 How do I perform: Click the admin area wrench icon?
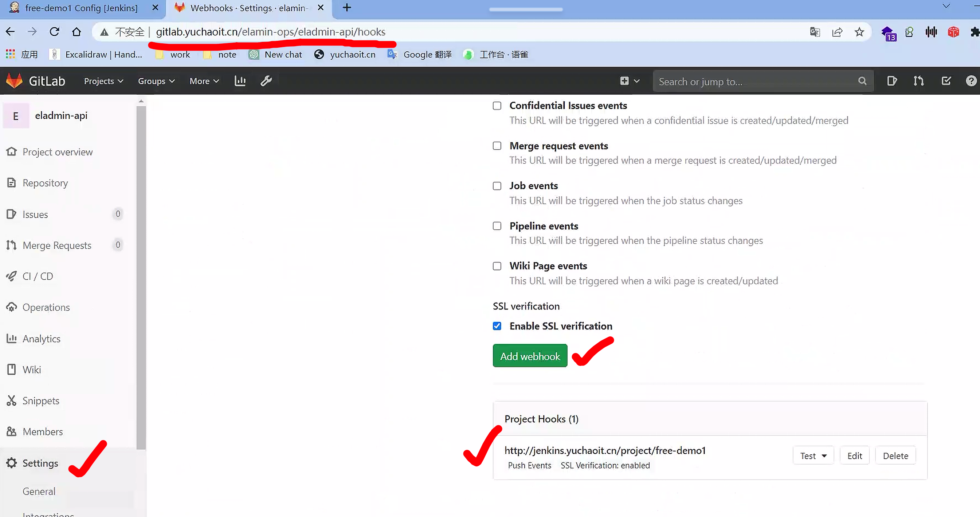pyautogui.click(x=266, y=81)
